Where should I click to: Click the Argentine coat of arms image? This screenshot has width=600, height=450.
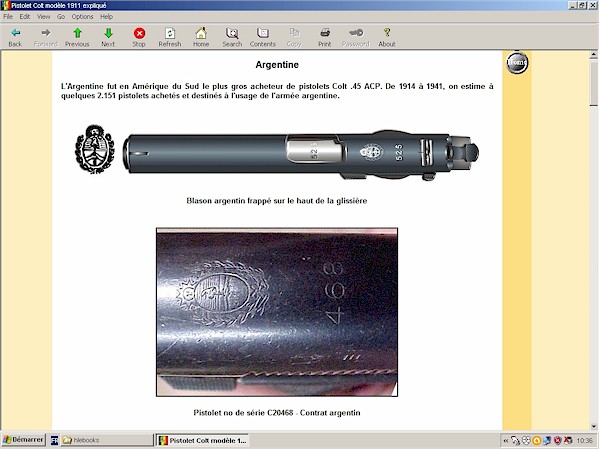tap(95, 149)
